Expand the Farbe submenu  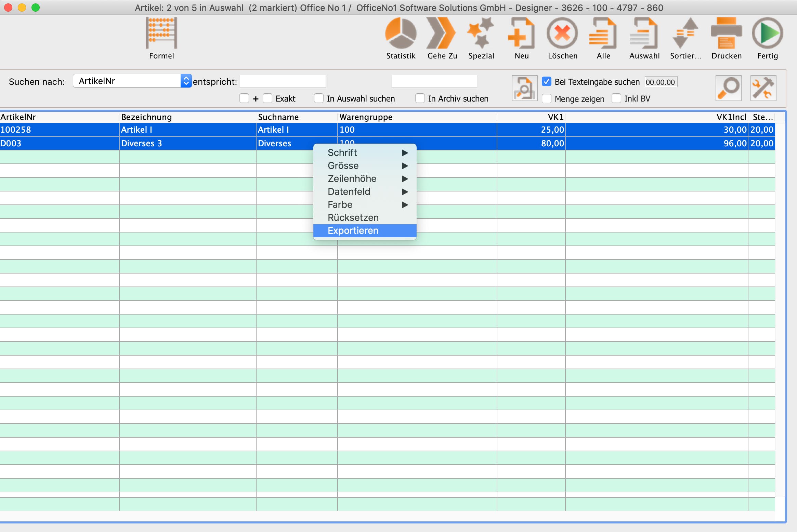click(365, 204)
